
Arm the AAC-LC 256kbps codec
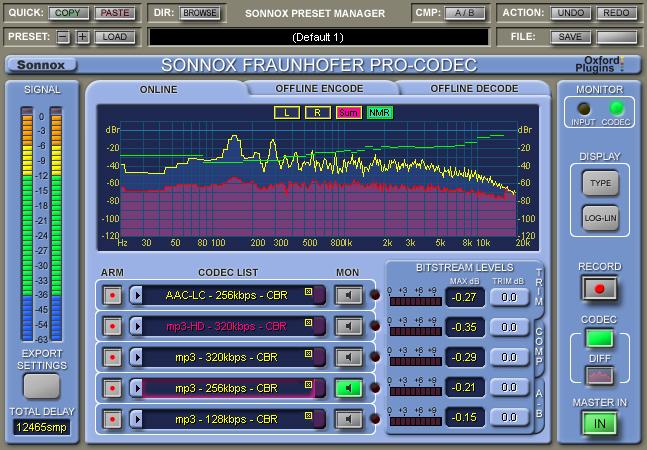(112, 295)
